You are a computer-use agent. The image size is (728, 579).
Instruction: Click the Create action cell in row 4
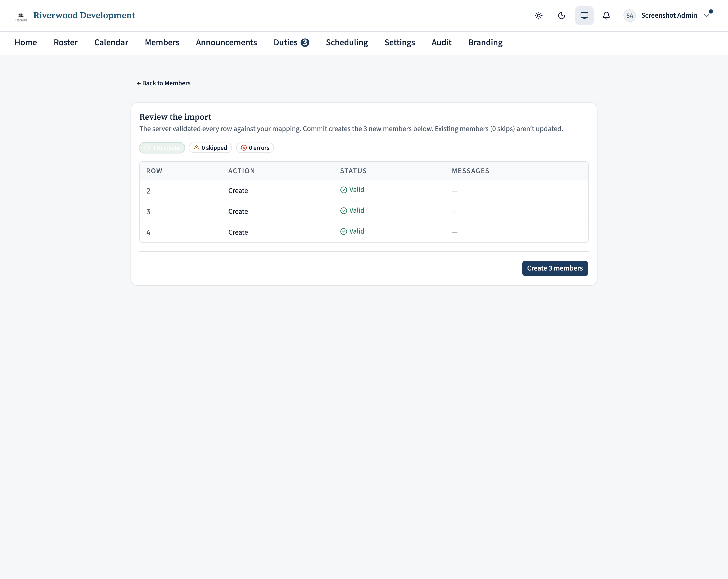(x=238, y=233)
